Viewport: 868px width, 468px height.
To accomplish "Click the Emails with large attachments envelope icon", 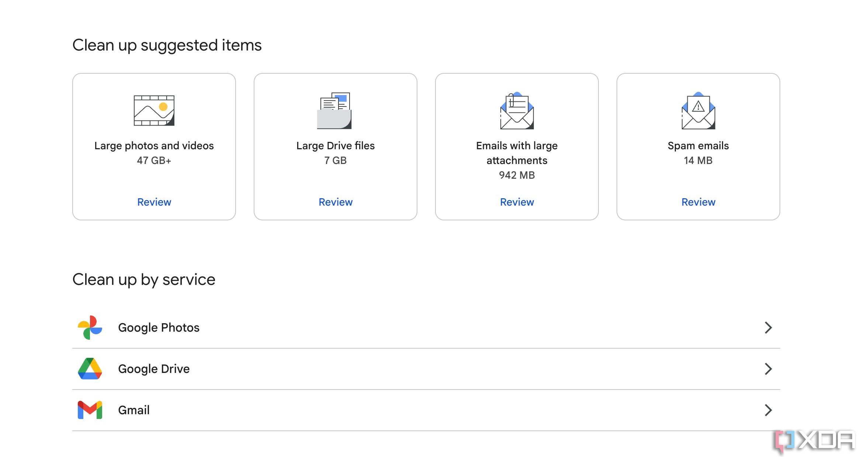I will 517,111.
